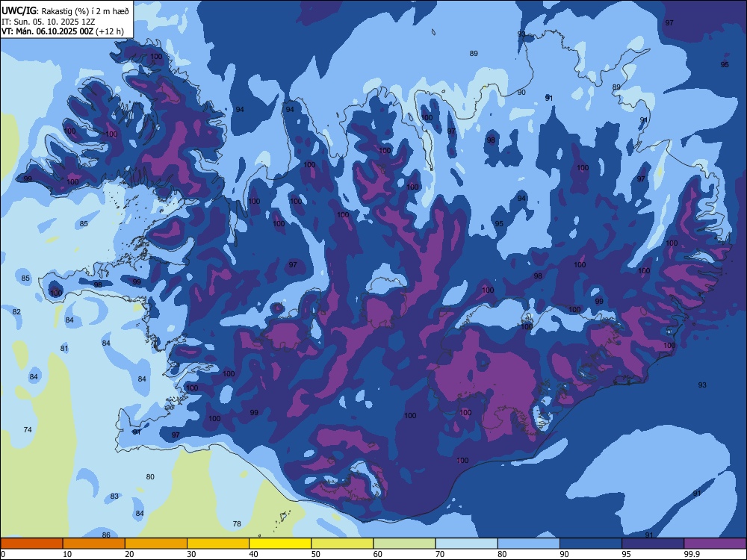Click the legend tick label '60'
This screenshot has width=747, height=560.
[x=378, y=554]
